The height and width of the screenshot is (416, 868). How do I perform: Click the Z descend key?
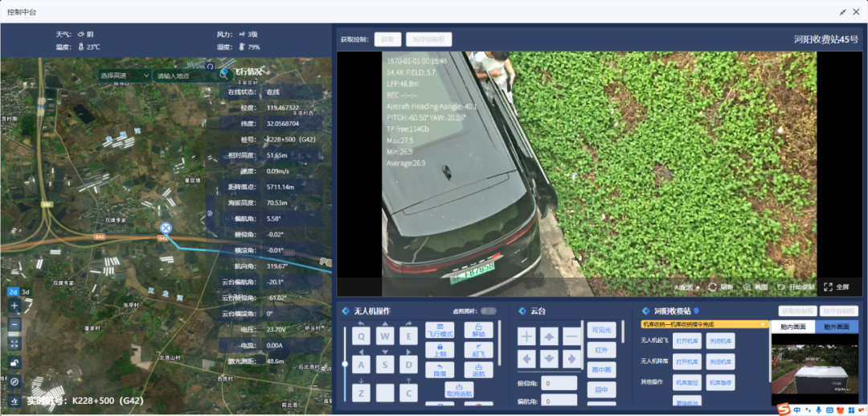coord(361,393)
